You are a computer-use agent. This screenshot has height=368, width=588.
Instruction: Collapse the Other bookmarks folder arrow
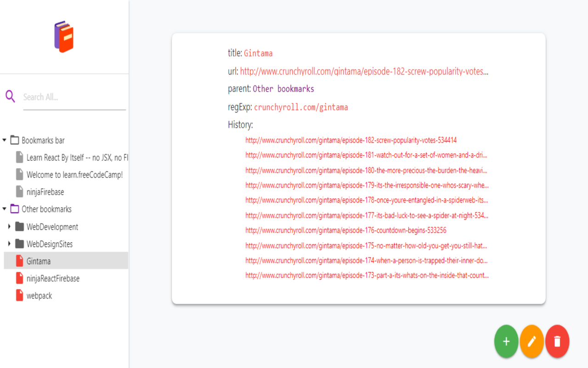click(5, 209)
